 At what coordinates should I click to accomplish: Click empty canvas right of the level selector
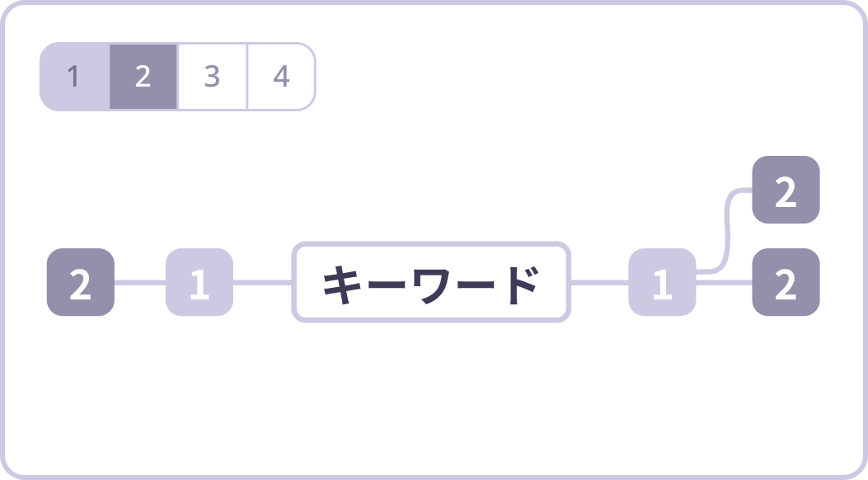click(536, 77)
